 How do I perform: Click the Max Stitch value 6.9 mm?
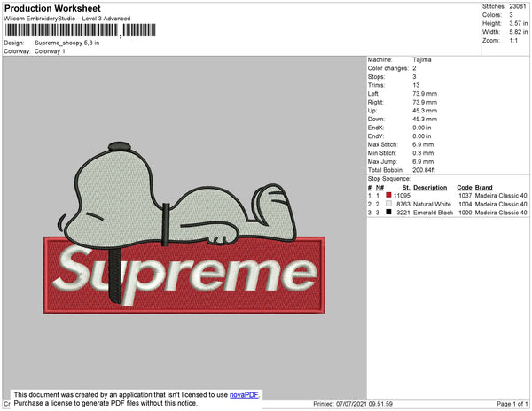423,144
